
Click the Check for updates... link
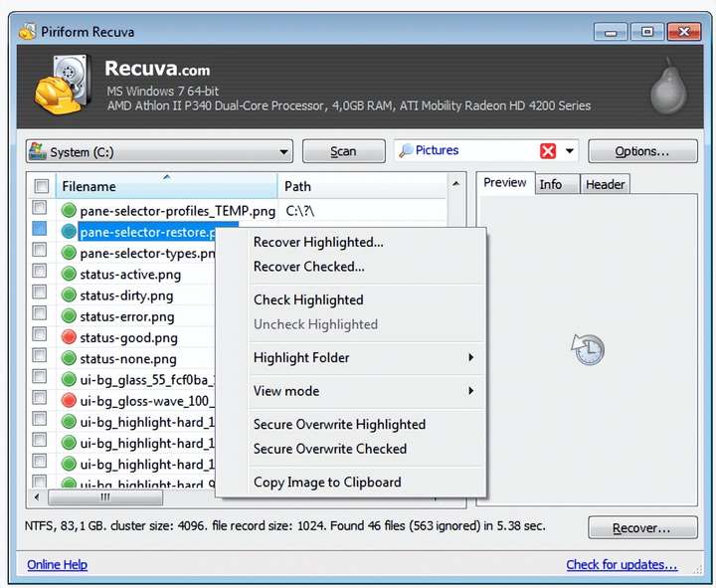[x=622, y=565]
